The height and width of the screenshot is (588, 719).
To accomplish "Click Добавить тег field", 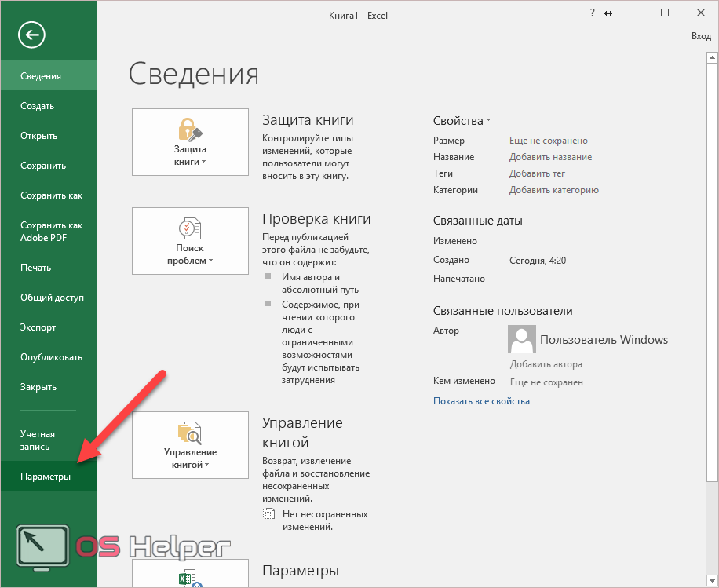I will tap(537, 173).
